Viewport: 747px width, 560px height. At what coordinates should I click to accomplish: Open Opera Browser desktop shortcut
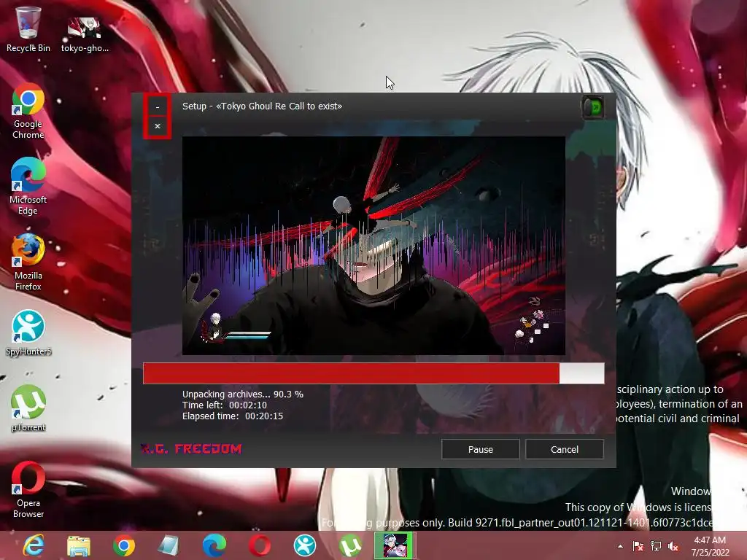click(28, 489)
